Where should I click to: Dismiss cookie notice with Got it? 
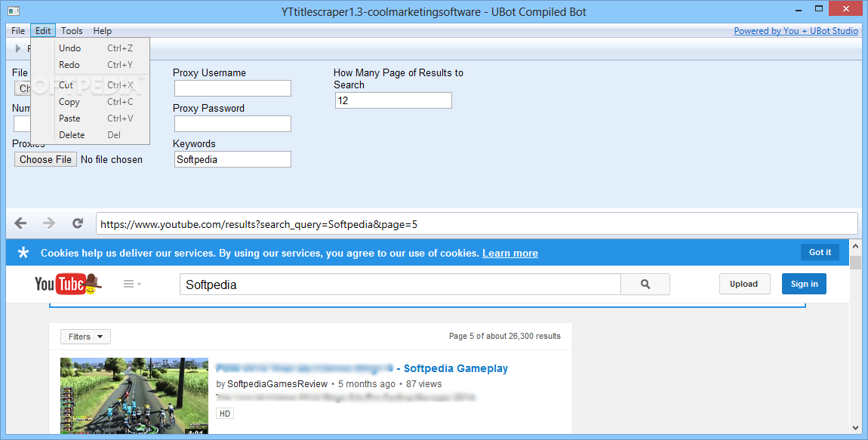coord(820,252)
